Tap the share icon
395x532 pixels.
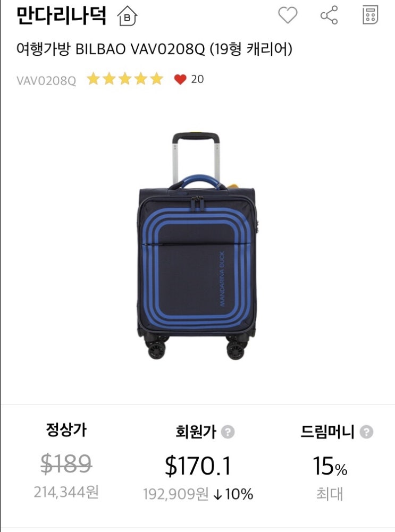coord(329,15)
